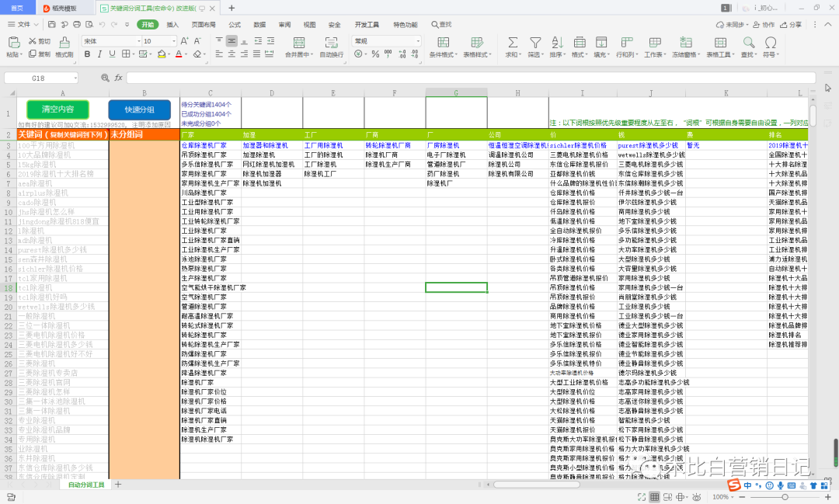
Task: Click the 粘贴 (Paste) icon
Action: click(x=14, y=43)
